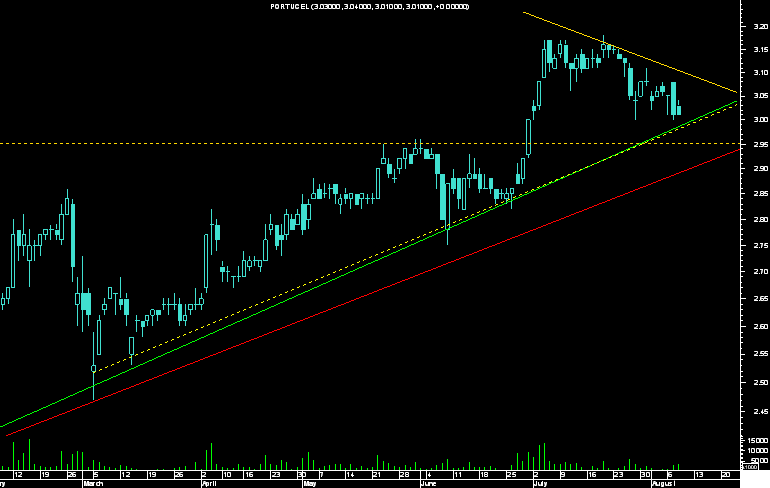Click the June month label
Screen dimensions: 770x488
click(x=429, y=484)
